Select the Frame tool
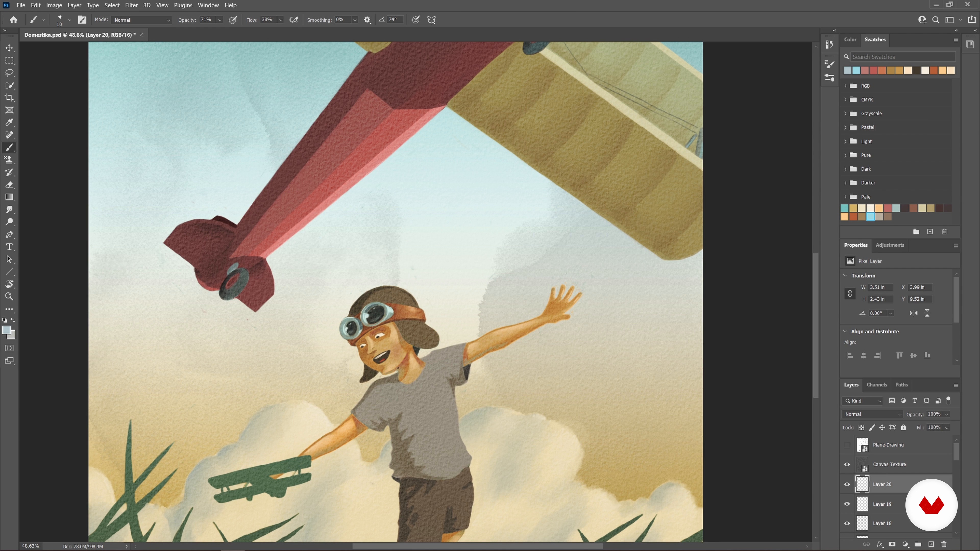 9,110
